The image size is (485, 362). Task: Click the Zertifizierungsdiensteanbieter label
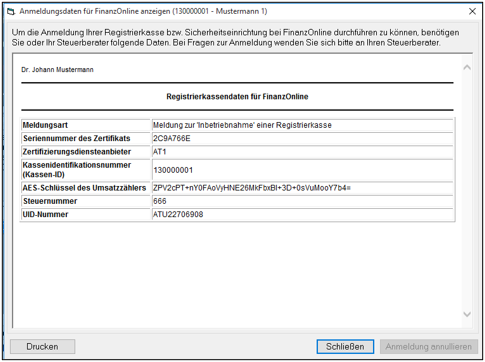77,152
